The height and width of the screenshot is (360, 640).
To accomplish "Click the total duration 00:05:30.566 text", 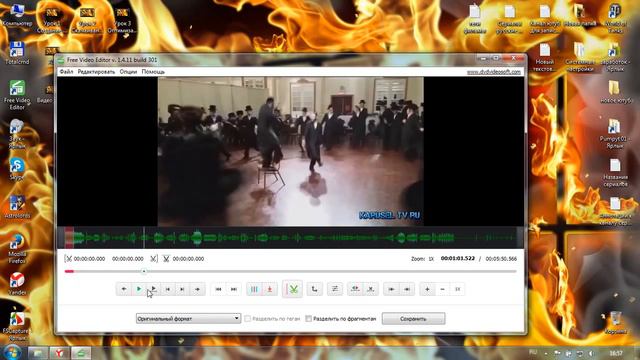I will [x=501, y=259].
